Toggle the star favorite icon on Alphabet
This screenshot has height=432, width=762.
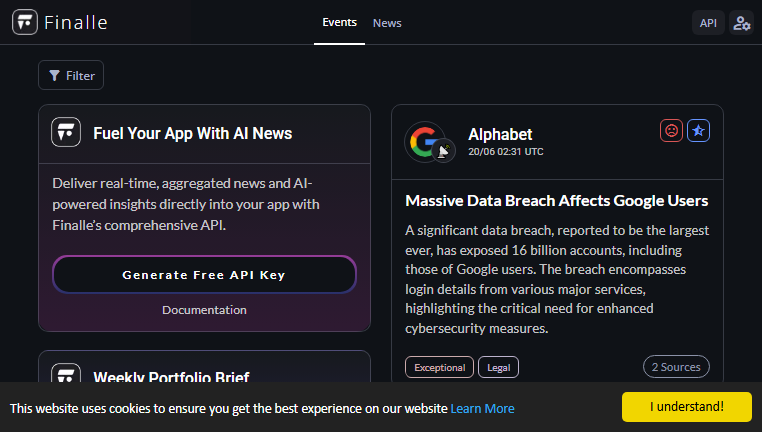coord(698,131)
